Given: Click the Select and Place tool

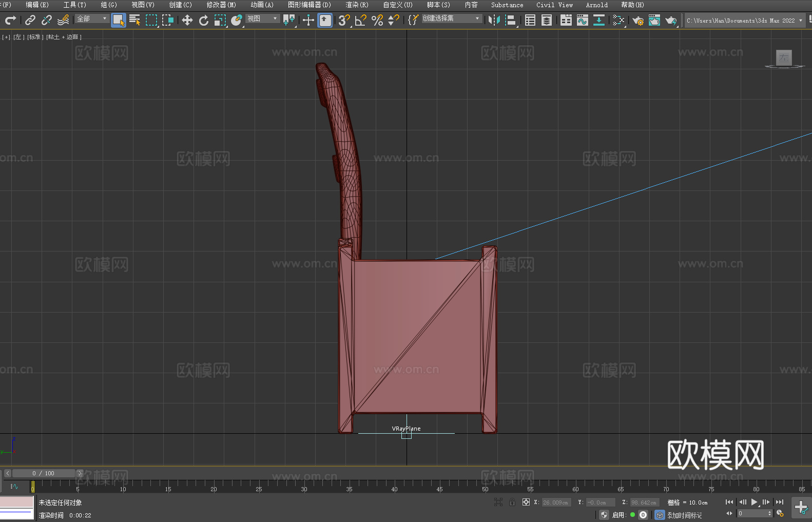Looking at the screenshot, I should tap(237, 20).
